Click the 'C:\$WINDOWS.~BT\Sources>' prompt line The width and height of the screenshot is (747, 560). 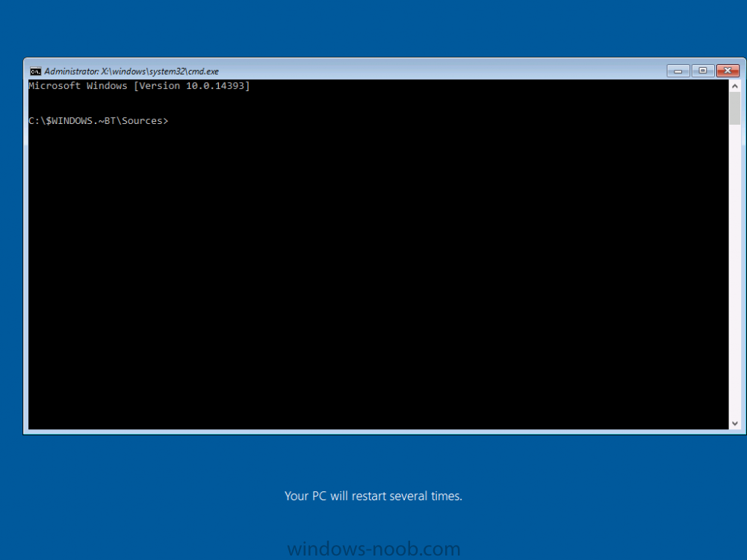click(x=98, y=121)
